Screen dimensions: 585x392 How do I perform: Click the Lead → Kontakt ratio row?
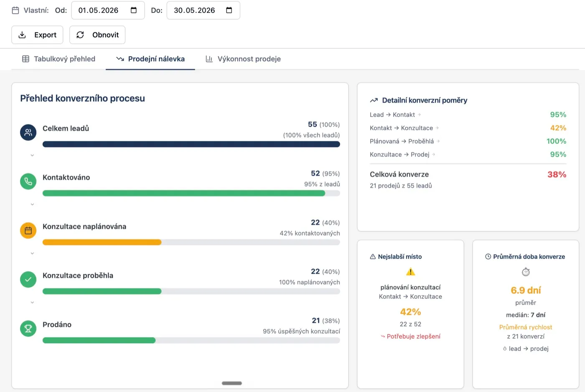pyautogui.click(x=468, y=115)
